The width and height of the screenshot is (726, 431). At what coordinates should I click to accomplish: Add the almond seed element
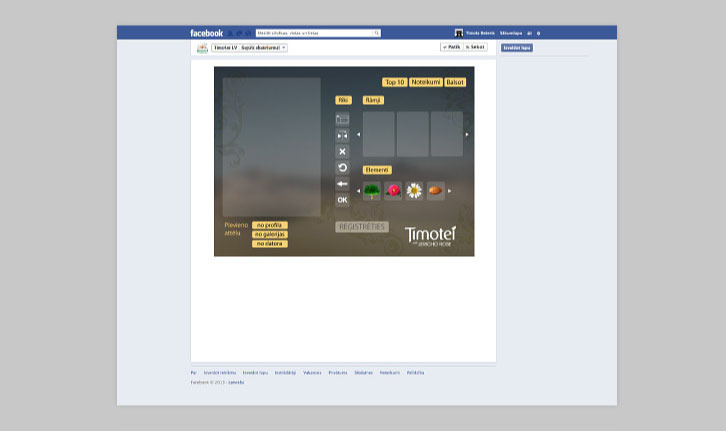(436, 191)
